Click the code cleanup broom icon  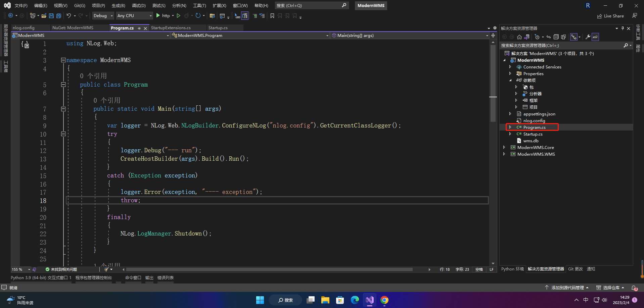click(106, 269)
